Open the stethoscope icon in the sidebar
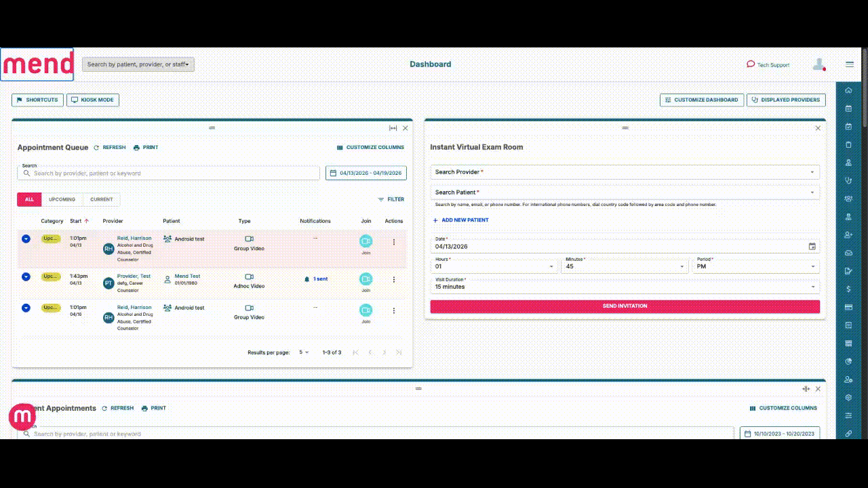This screenshot has height=488, width=868. coord(848,180)
